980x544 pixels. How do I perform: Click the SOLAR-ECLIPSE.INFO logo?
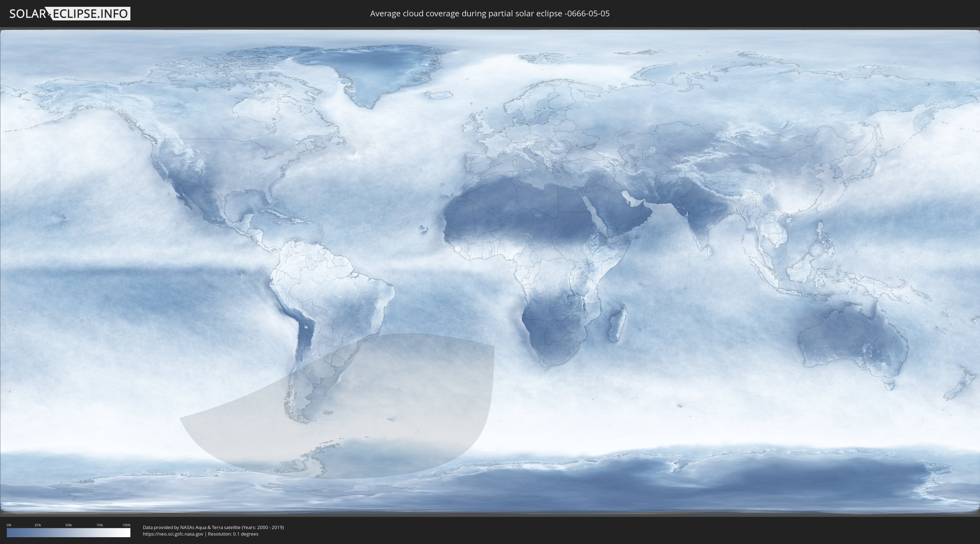coord(70,14)
